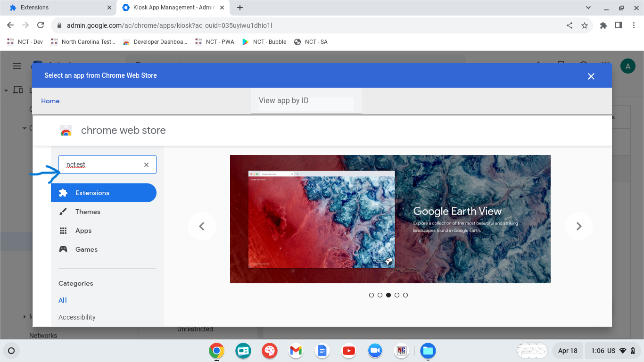Select the first carousel dot
The height and width of the screenshot is (362, 644).
pos(372,295)
